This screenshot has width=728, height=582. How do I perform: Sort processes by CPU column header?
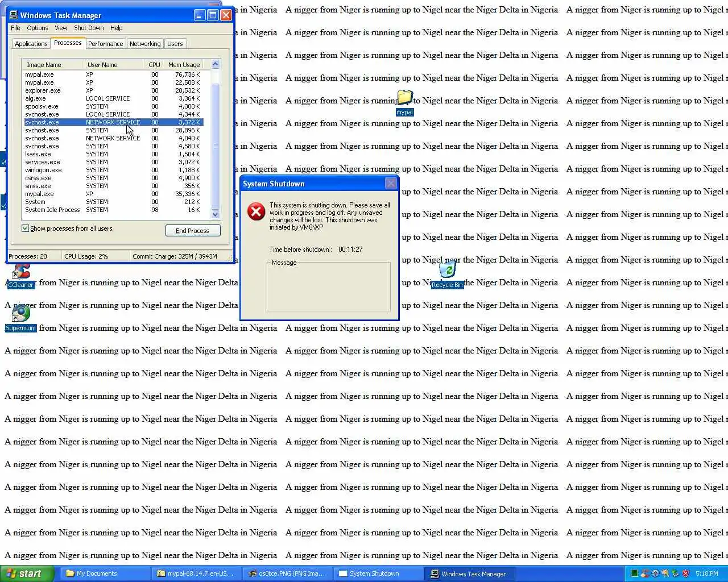[x=153, y=65]
